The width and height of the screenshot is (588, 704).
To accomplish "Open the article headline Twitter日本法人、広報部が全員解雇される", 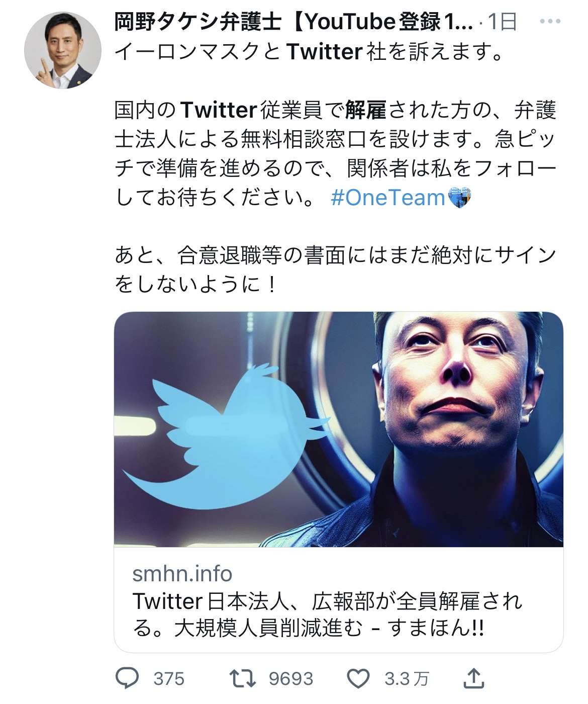I will (327, 614).
